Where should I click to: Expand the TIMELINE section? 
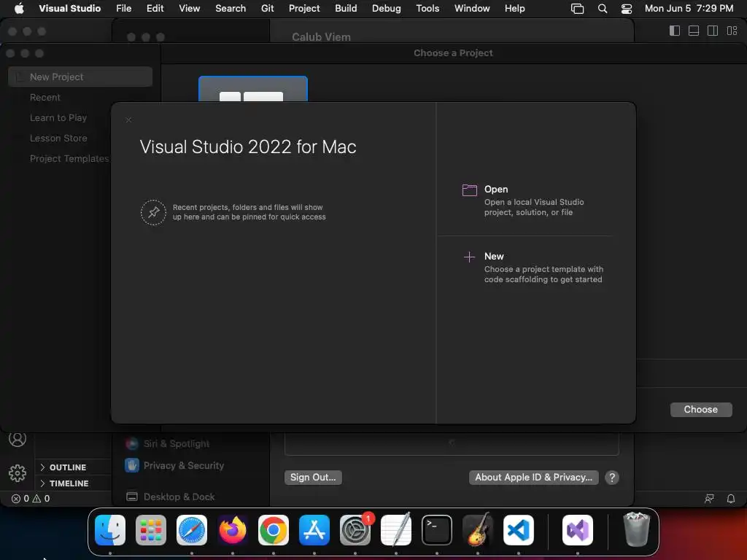(64, 483)
